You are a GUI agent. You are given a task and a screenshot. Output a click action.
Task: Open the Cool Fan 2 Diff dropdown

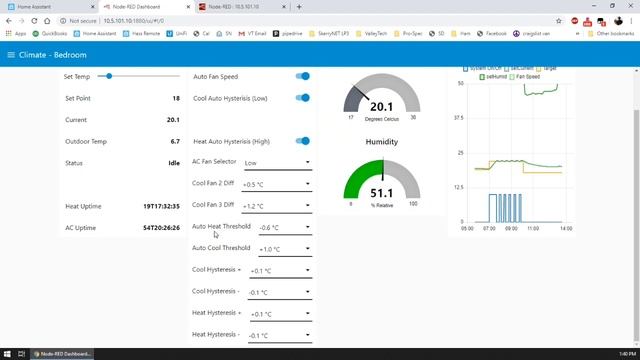tap(276, 184)
